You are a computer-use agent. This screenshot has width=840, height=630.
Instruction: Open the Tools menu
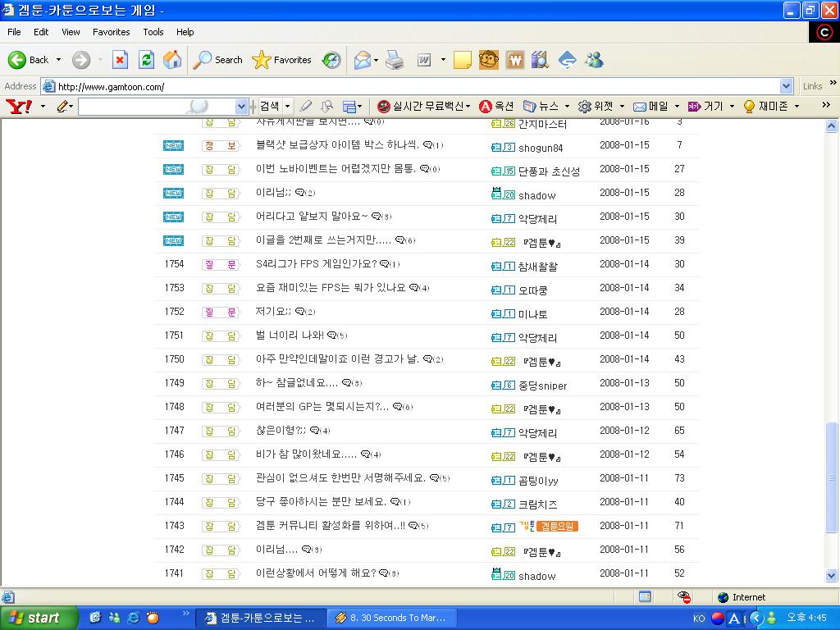(153, 32)
